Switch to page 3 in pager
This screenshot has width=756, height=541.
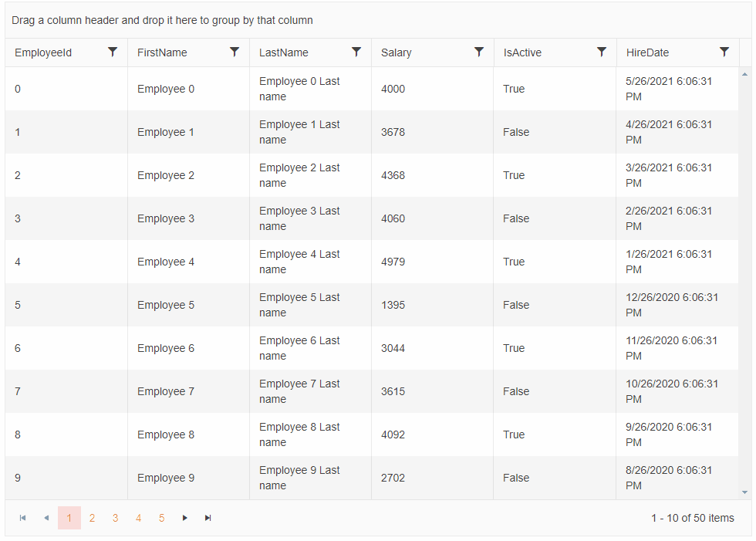[115, 518]
